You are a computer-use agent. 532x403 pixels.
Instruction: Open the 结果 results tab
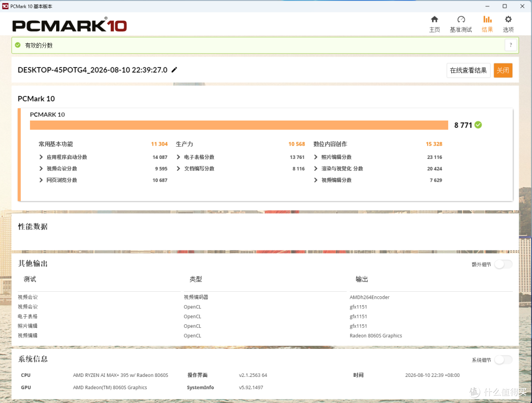click(487, 24)
